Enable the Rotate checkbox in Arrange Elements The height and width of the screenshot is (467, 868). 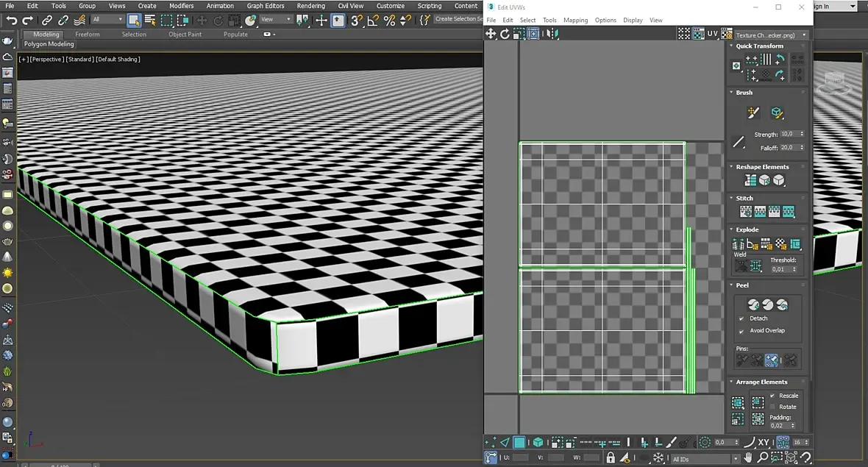pos(772,407)
